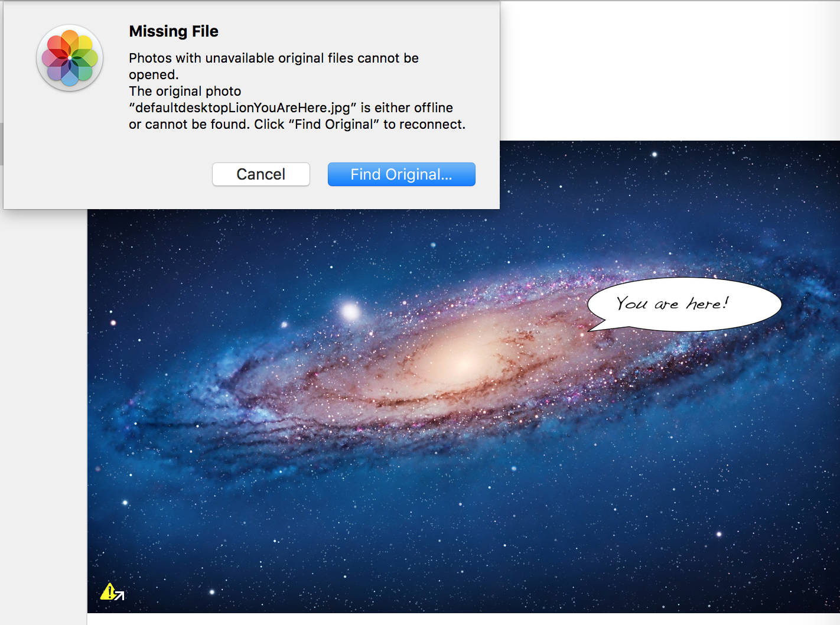Click the "Missing File" dialog title

[174, 31]
